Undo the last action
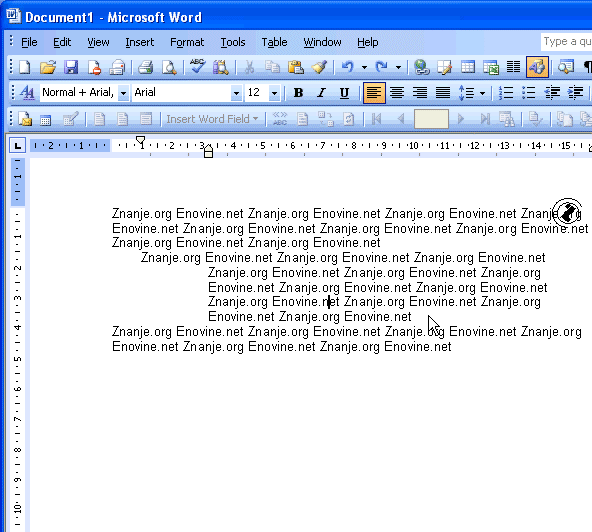 click(x=347, y=68)
